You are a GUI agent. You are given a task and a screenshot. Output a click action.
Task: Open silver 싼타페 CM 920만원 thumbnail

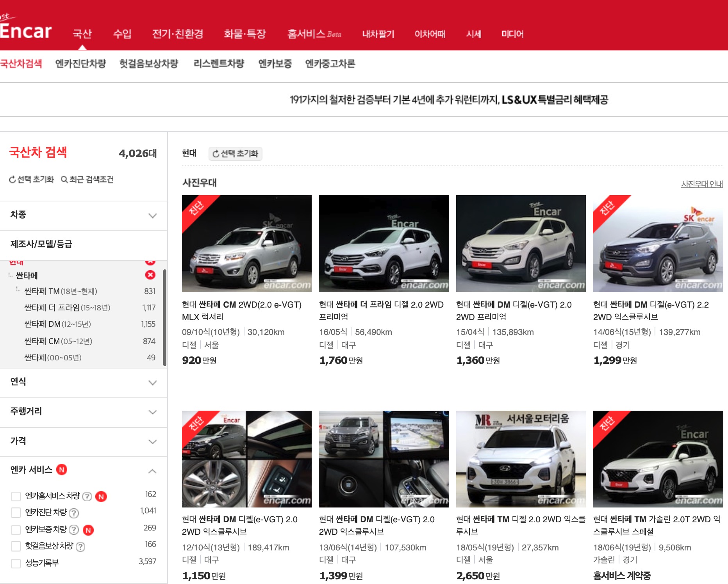[247, 244]
